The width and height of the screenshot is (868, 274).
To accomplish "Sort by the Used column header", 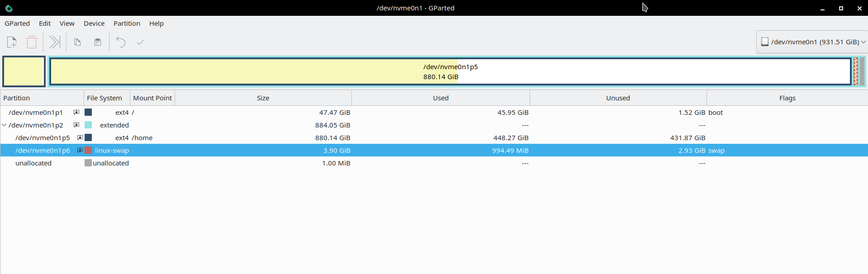I will coord(441,98).
